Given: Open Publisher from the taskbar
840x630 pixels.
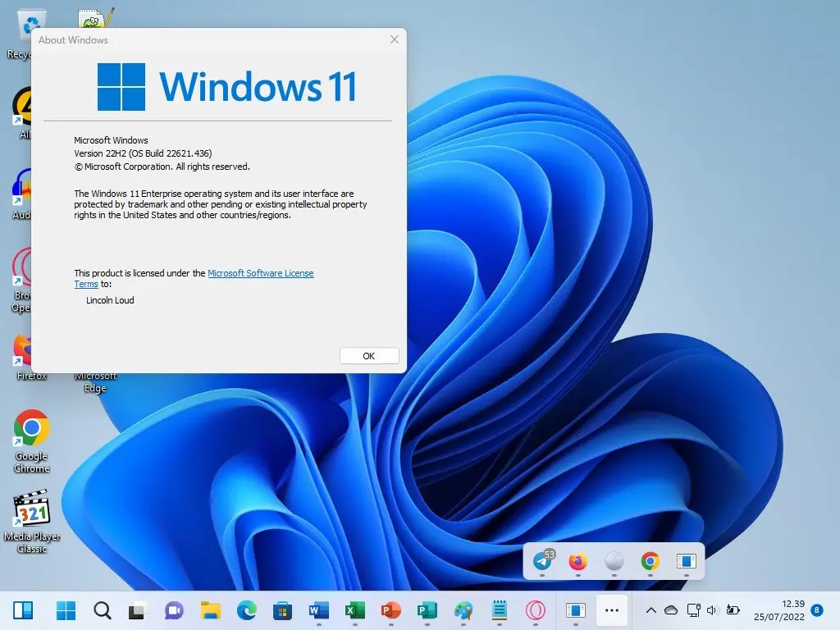Looking at the screenshot, I should [427, 610].
